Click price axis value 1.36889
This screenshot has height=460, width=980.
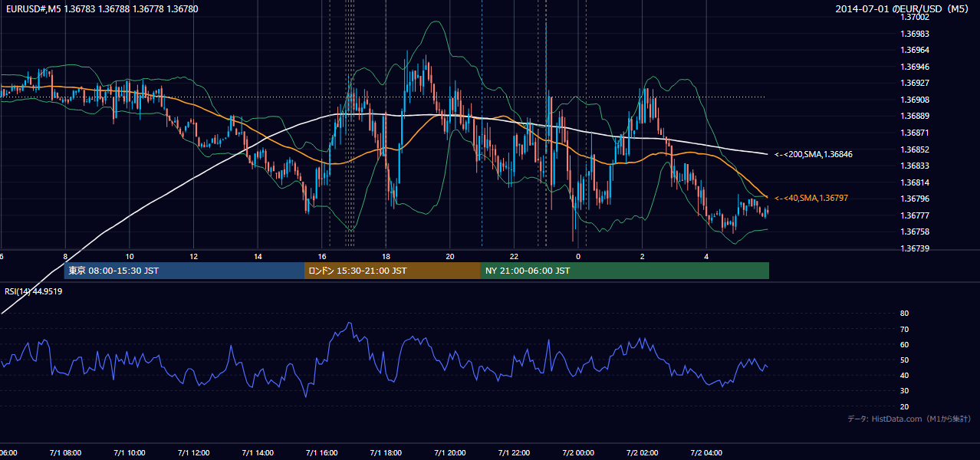[915, 117]
